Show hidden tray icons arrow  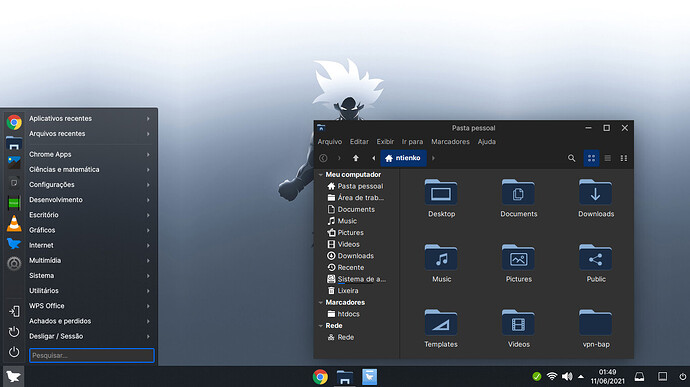(x=581, y=376)
